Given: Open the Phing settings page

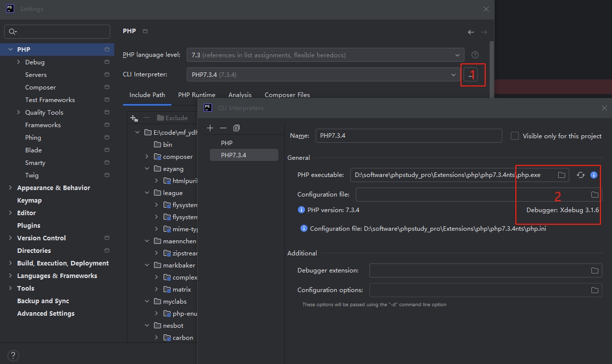Looking at the screenshot, I should (x=33, y=137).
